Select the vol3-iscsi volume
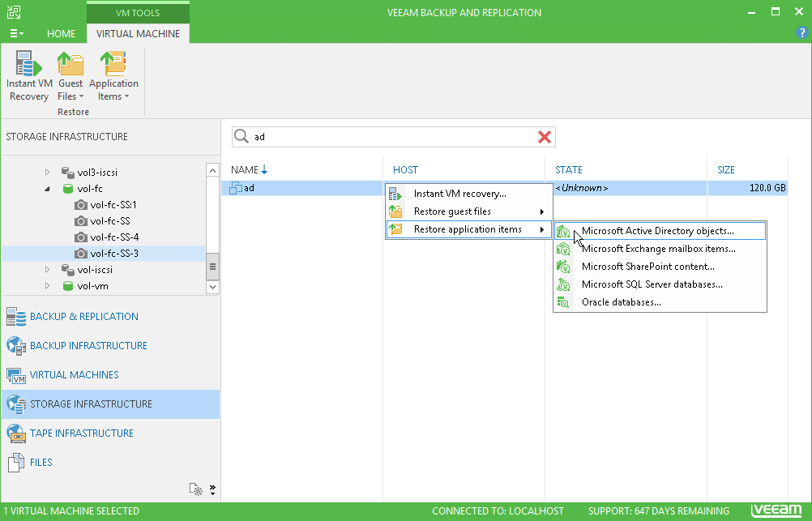 96,173
